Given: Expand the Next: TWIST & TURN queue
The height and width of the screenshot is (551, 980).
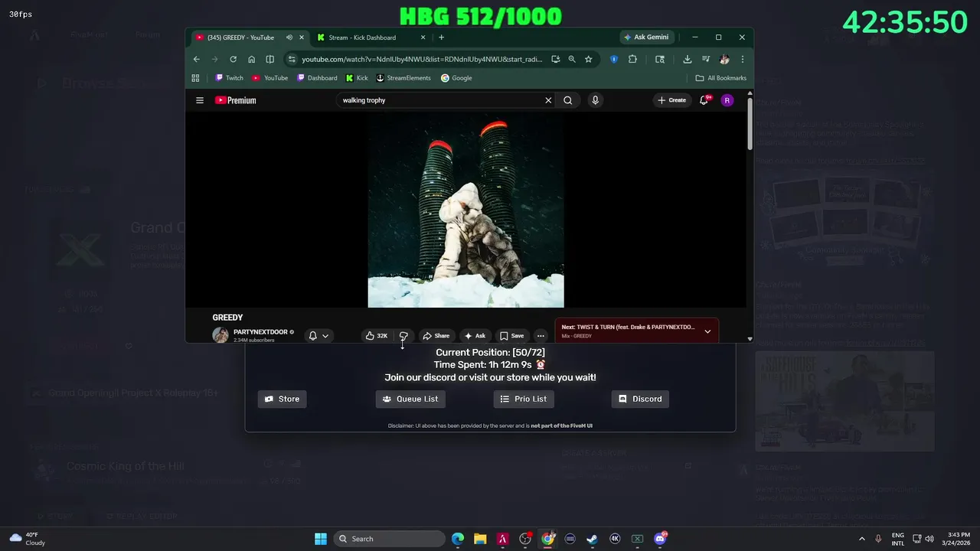Looking at the screenshot, I should [707, 331].
